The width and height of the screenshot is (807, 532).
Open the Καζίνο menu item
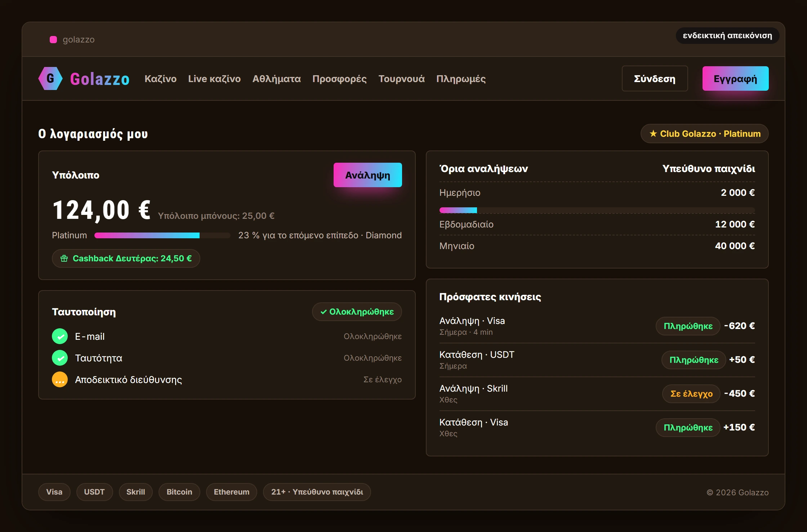pos(161,79)
